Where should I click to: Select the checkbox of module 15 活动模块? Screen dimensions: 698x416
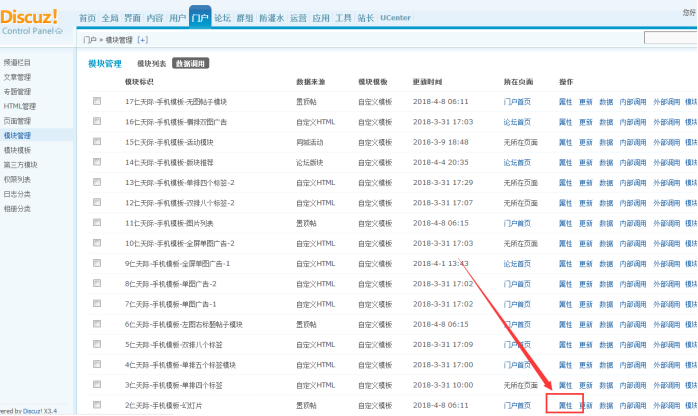pyautogui.click(x=97, y=141)
